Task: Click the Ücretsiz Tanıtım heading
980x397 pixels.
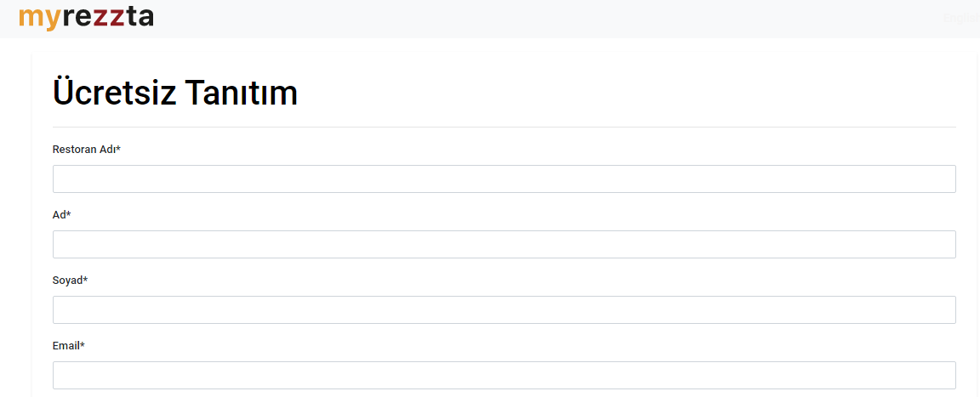Action: 175,93
